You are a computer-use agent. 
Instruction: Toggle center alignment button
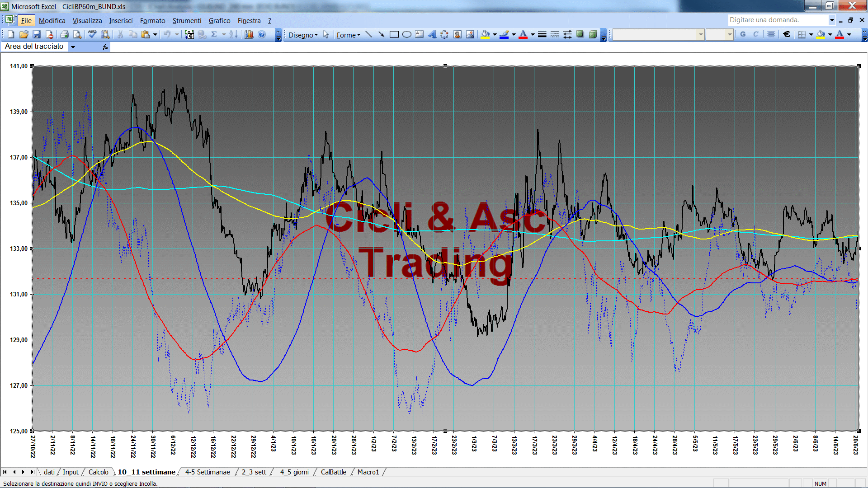click(771, 34)
